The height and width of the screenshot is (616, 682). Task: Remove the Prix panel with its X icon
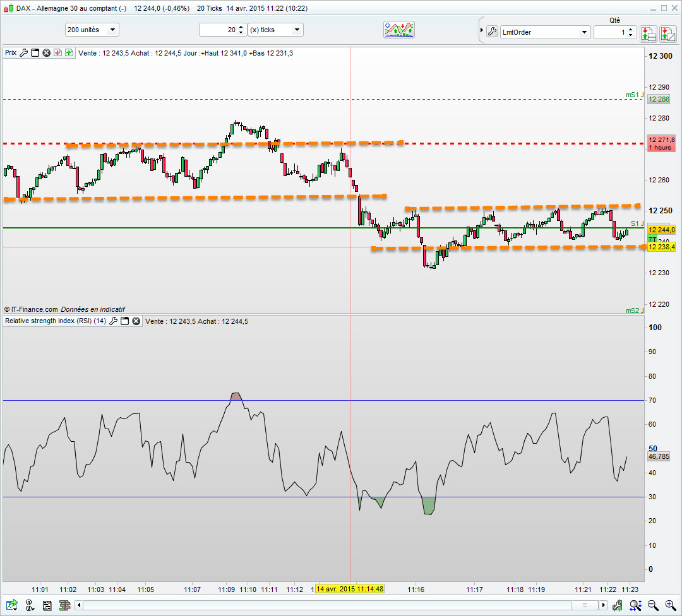(46, 53)
